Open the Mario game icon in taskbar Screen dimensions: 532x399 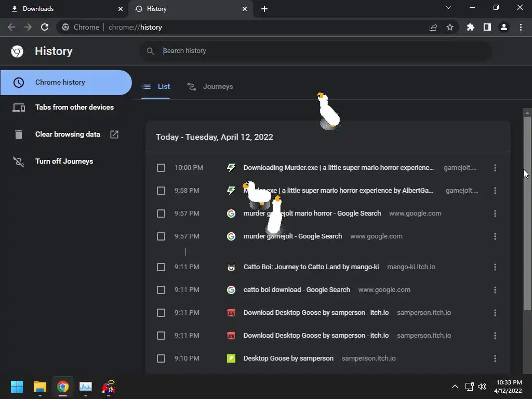pos(109,387)
